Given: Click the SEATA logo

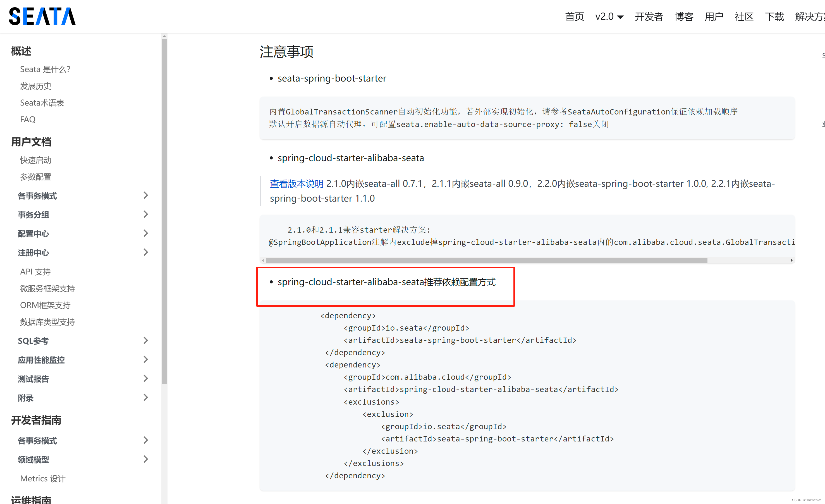Looking at the screenshot, I should point(42,16).
